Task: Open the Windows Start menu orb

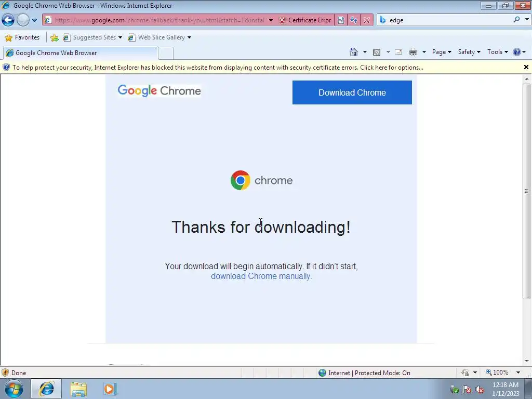Action: pyautogui.click(x=14, y=389)
